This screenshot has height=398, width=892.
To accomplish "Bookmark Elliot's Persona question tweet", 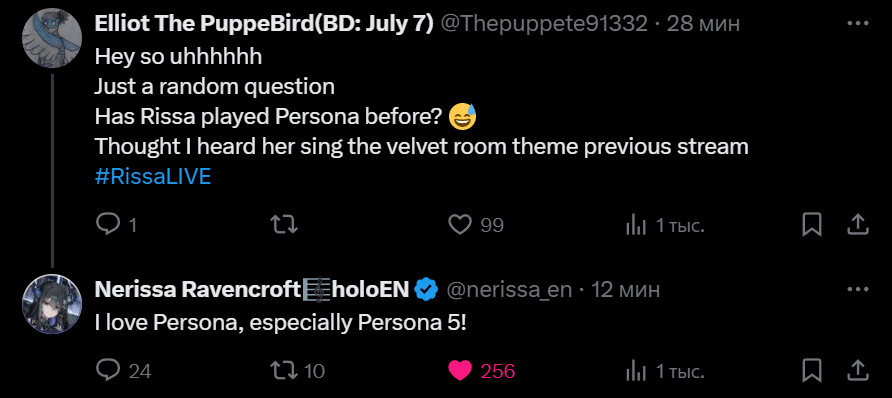I will pos(812,225).
